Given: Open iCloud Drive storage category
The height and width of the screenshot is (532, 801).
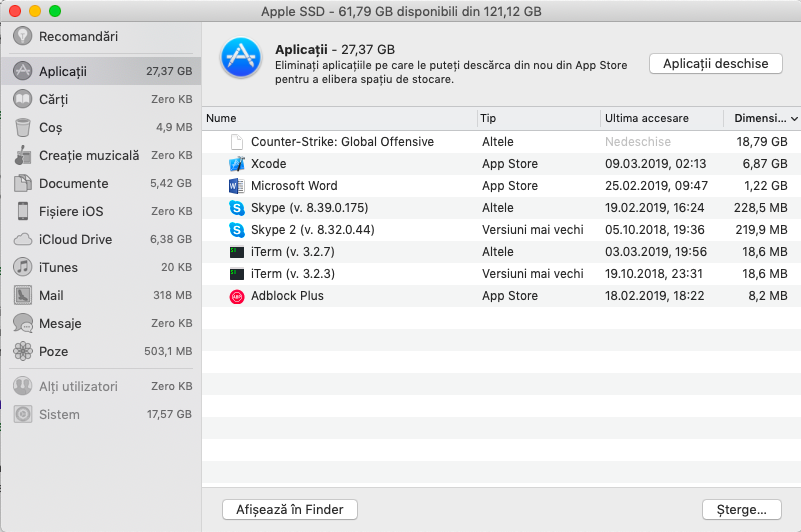Looking at the screenshot, I should click(75, 240).
